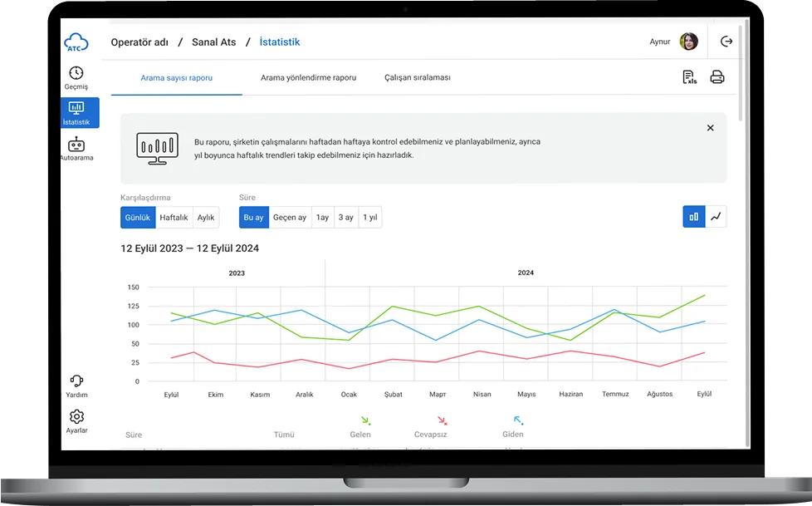
Task: Open Arama sayısı raporu tab
Action: (177, 78)
